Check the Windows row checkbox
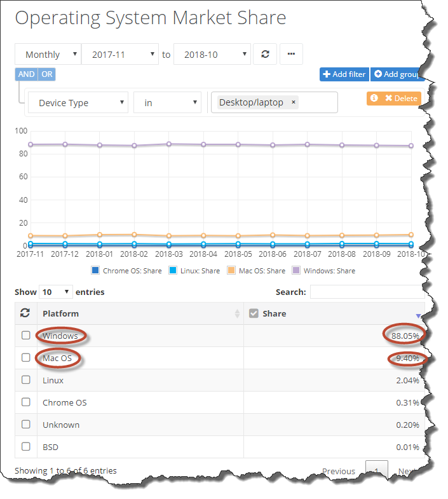The image size is (448, 499). click(x=26, y=336)
